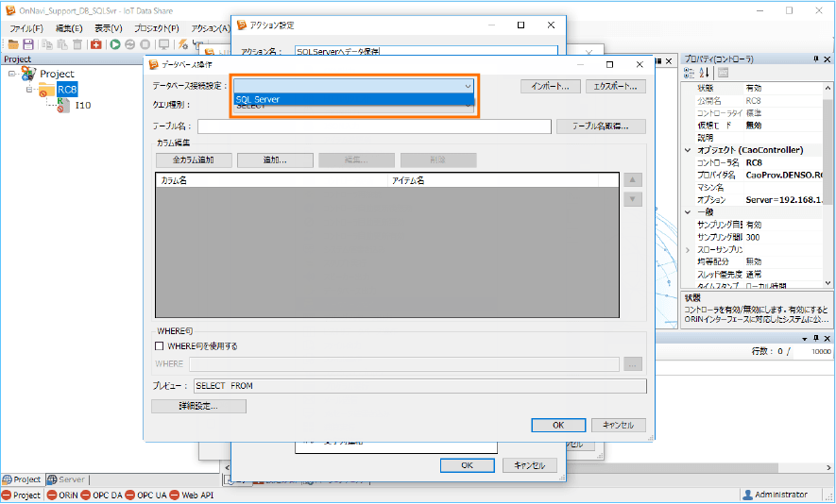Screen dimensions: 836x504
Task: Click the alphabetical sort icon in properties panel
Action: point(704,73)
